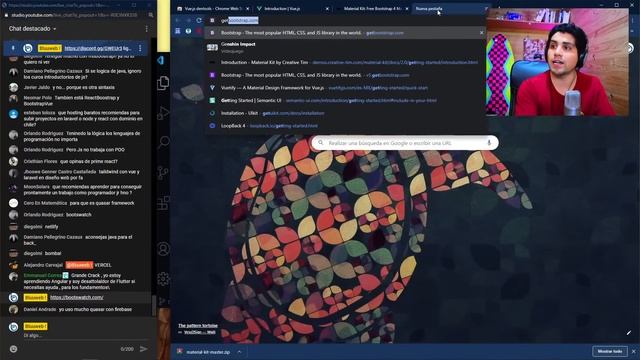This screenshot has width=640, height=360.
Task: Select Installation - UIkit suggestion
Action: point(345,113)
